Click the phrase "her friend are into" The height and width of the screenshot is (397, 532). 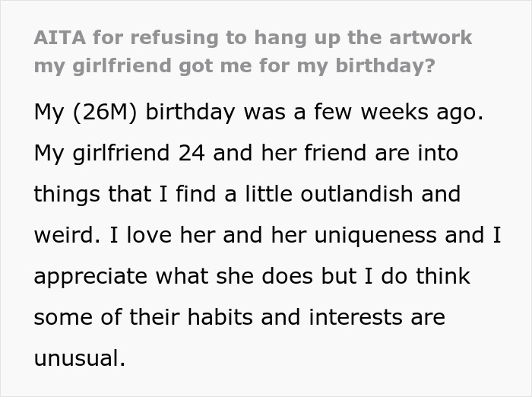click(360, 153)
